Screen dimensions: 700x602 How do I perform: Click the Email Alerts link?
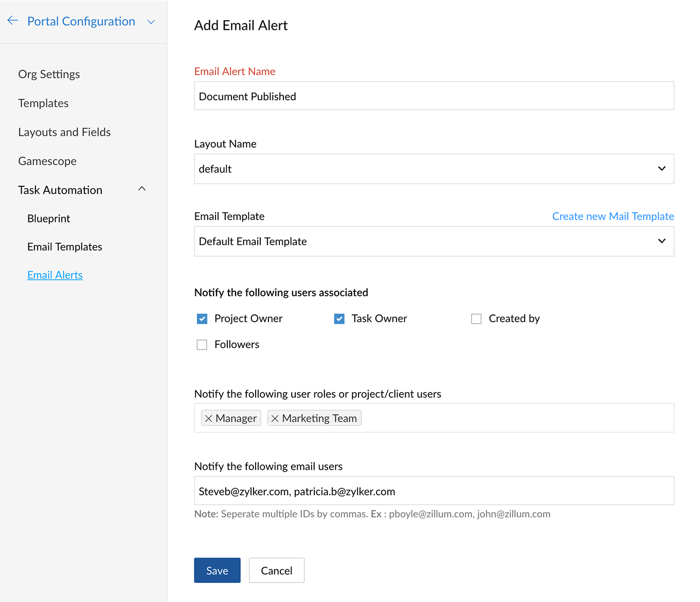(x=55, y=275)
